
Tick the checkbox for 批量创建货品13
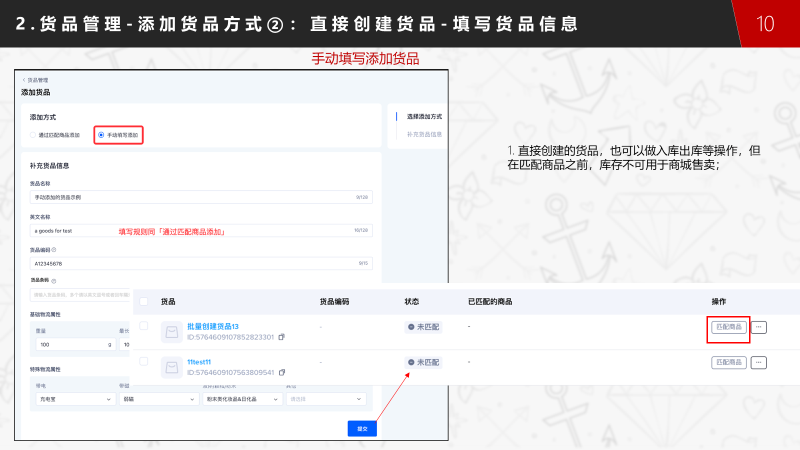coord(144,326)
